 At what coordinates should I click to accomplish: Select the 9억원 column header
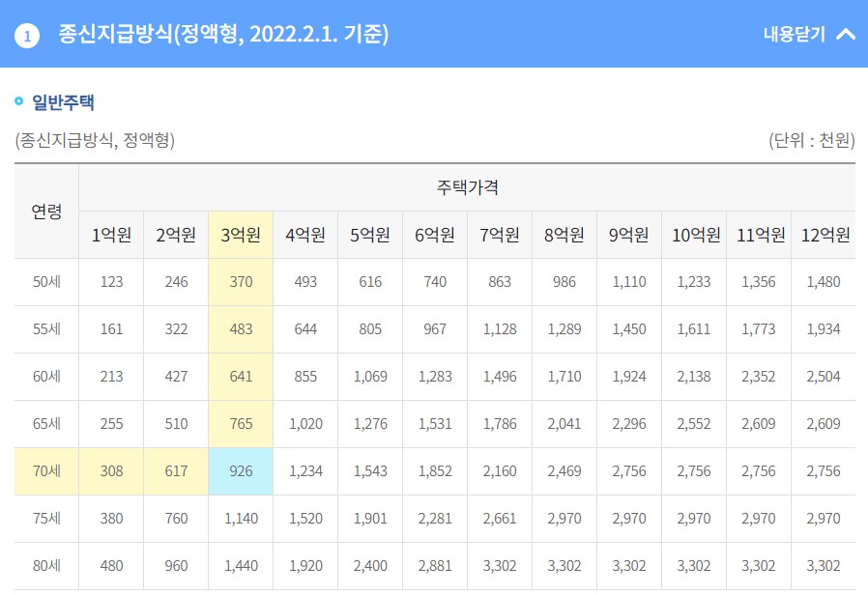tap(629, 235)
